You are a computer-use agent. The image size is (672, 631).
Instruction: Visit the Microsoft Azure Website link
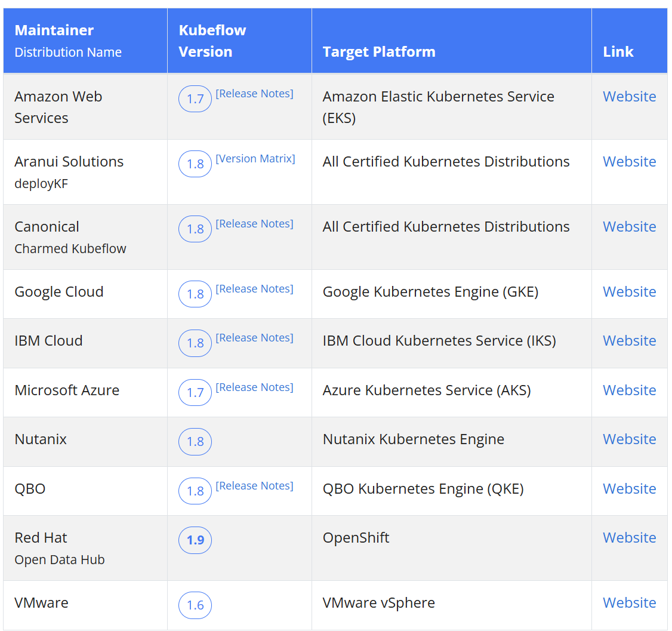[629, 390]
